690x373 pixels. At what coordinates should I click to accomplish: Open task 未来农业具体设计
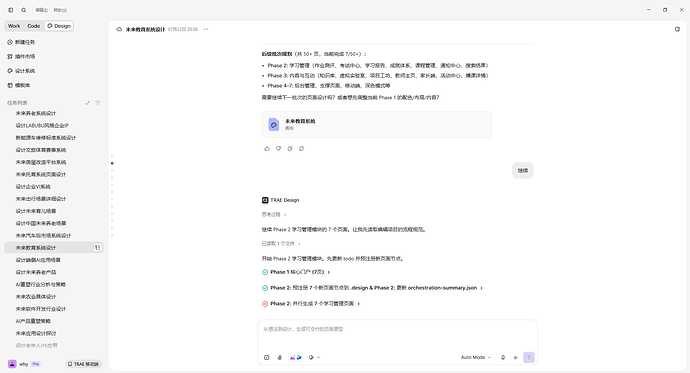(x=36, y=297)
